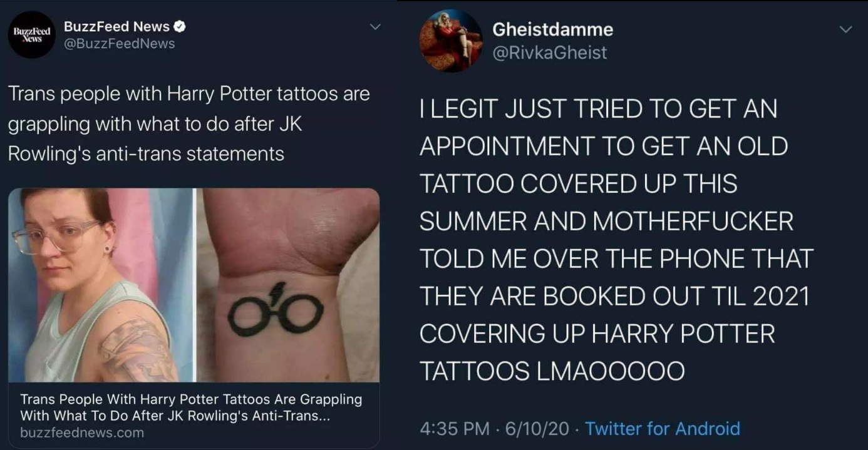This screenshot has height=450, width=868.
Task: Open the buzzfeednews.com domain link
Action: click(x=82, y=432)
